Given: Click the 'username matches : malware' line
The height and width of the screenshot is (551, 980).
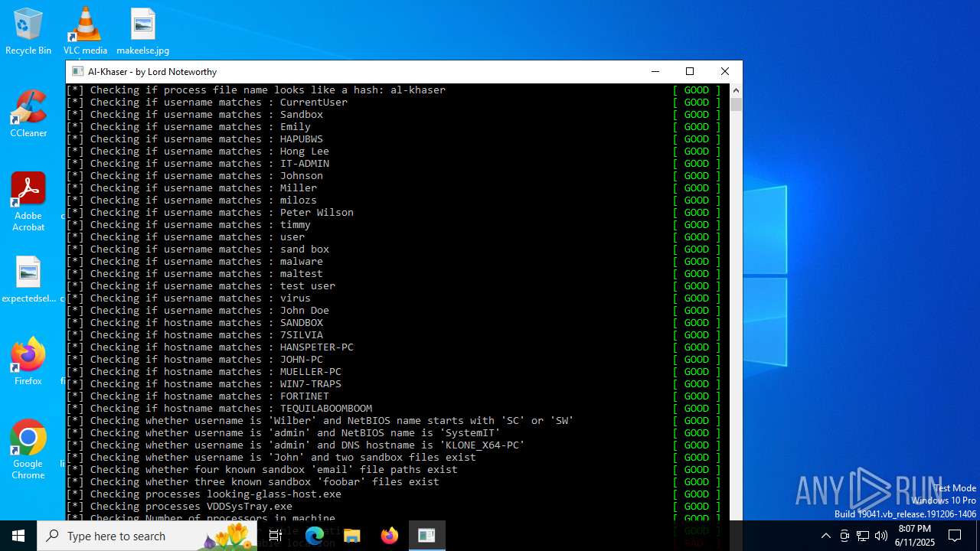Looking at the screenshot, I should [x=194, y=262].
